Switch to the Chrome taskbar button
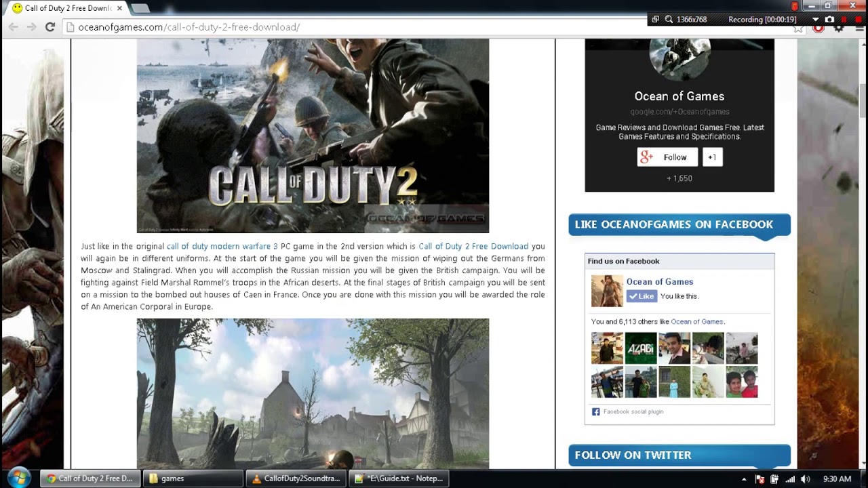Screen dimensions: 868x488 point(90,479)
